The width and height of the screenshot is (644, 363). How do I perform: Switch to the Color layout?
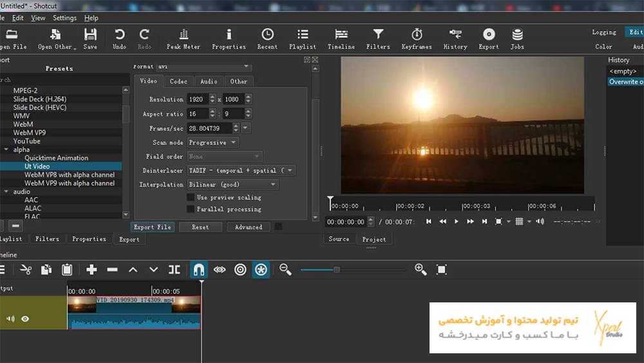604,47
